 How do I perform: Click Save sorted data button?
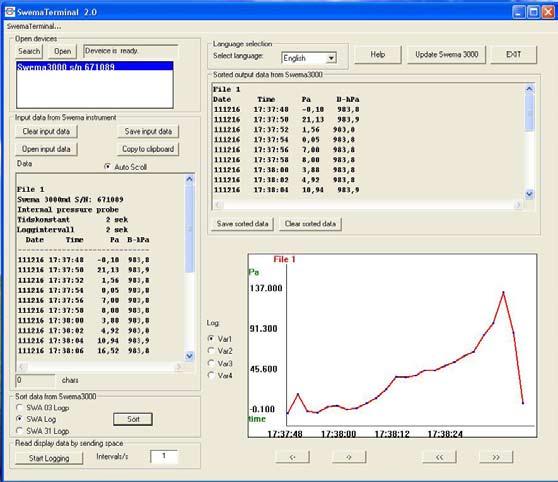tap(242, 224)
